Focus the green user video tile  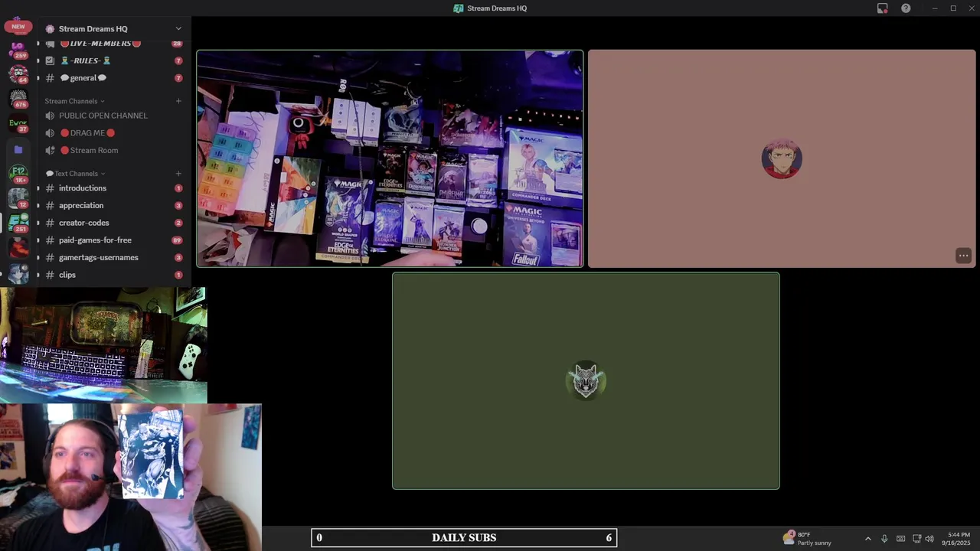pos(586,380)
